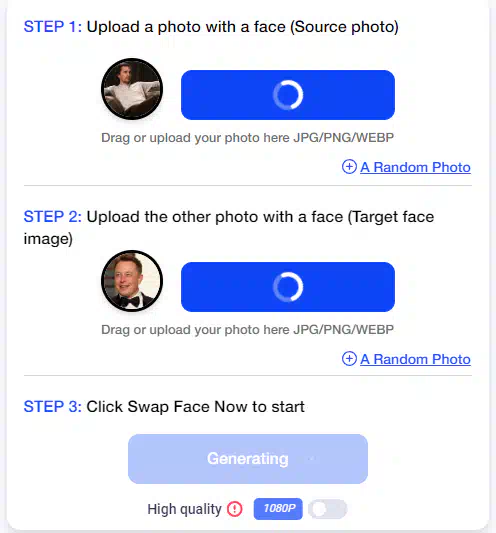Click the red exclamation info icon near High quality
496x533 pixels.
pyautogui.click(x=235, y=509)
